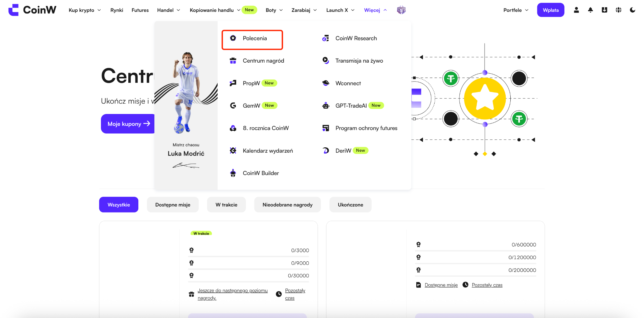The image size is (644, 318).
Task: Click the download app icon
Action: (604, 10)
